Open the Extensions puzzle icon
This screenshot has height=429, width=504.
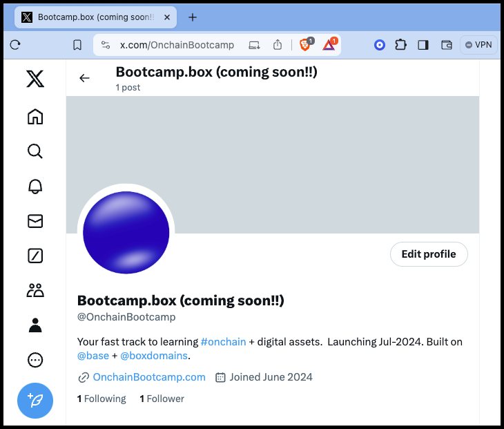pos(401,45)
